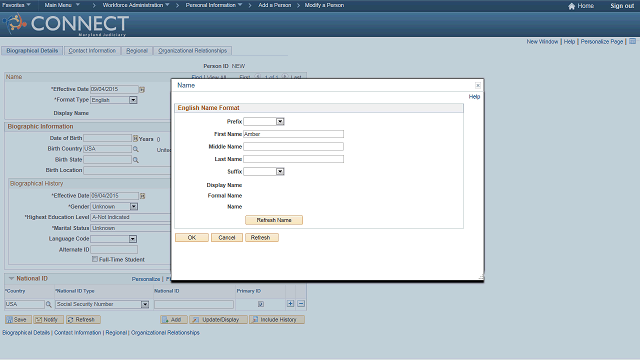Open the Language Code dropdown
This screenshot has width=640, height=360.
(x=133, y=239)
